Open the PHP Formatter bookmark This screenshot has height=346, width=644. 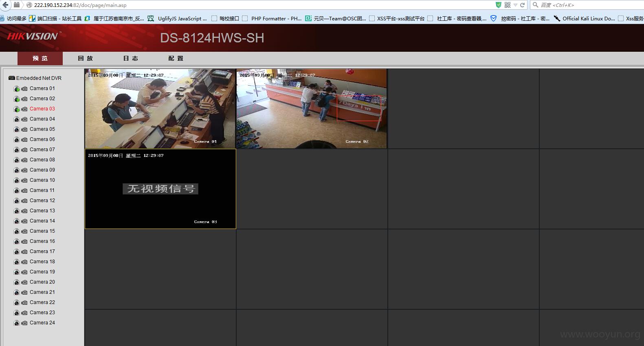click(x=272, y=18)
